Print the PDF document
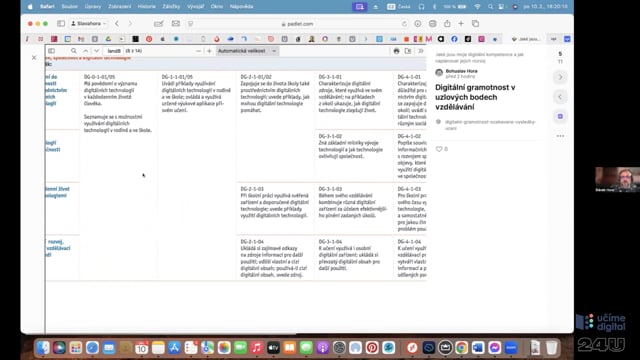The width and height of the screenshot is (640, 360). (396, 51)
